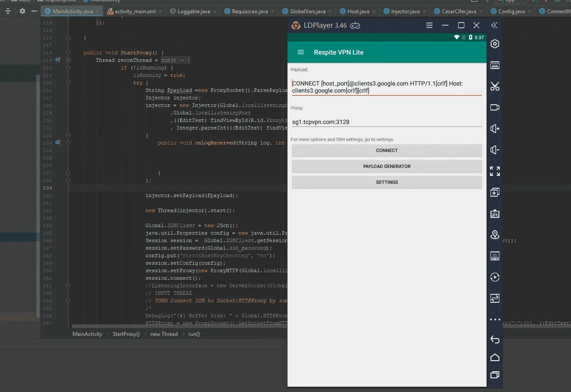Click the override gutter icon on line 233
Viewport: 571px width, 392px height.
click(57, 143)
